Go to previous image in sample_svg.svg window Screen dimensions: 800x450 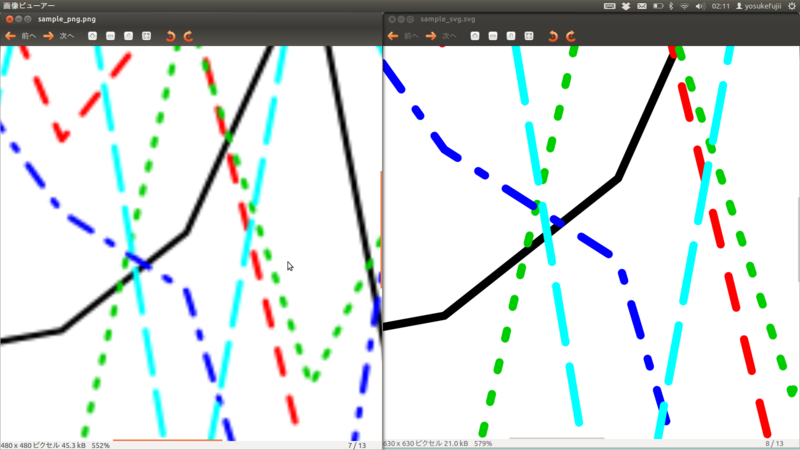(393, 36)
